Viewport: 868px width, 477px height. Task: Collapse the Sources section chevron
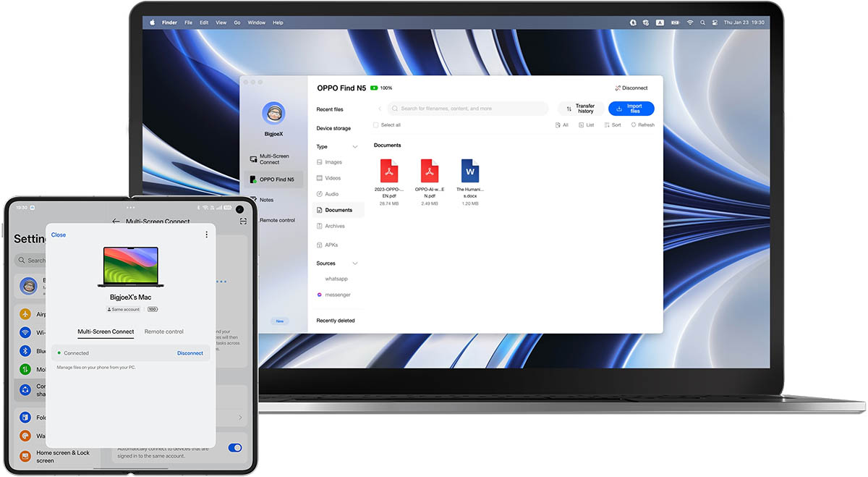[354, 263]
